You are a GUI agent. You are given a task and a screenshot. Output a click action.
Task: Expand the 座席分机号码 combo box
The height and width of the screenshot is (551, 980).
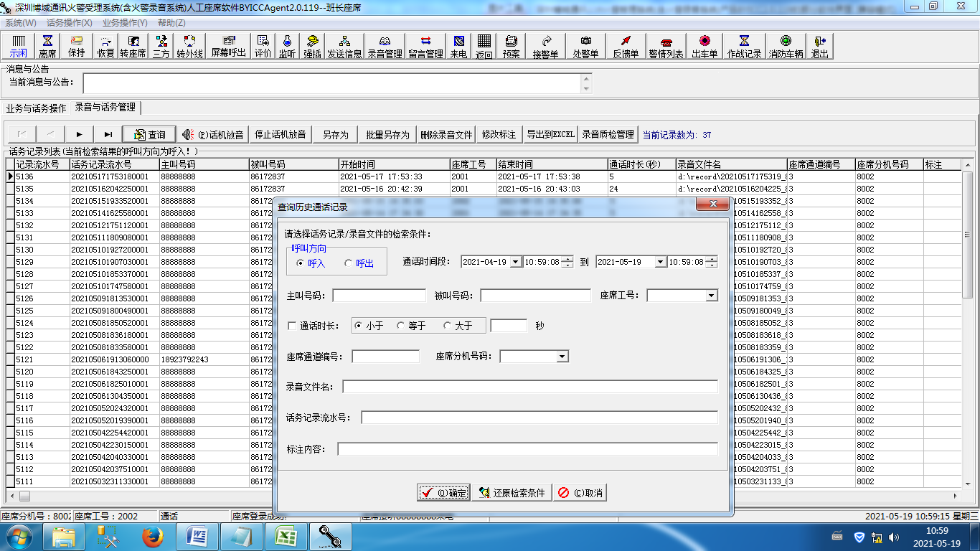point(562,357)
